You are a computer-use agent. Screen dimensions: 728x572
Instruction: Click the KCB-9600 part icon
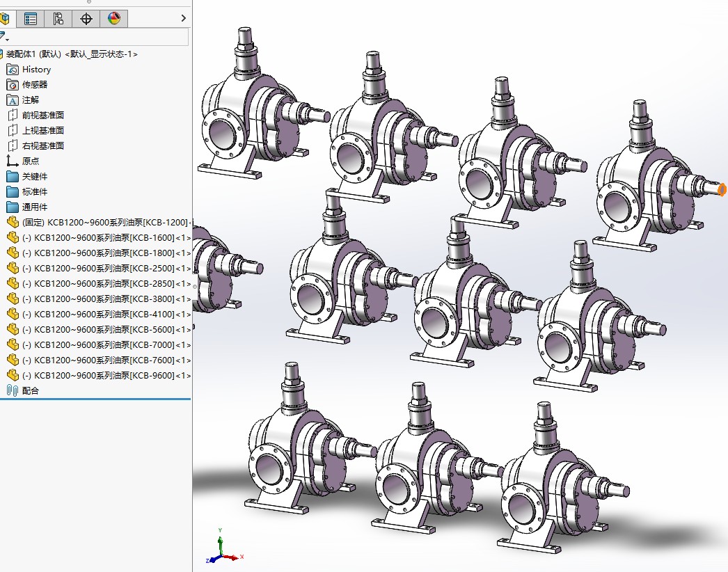[13, 376]
